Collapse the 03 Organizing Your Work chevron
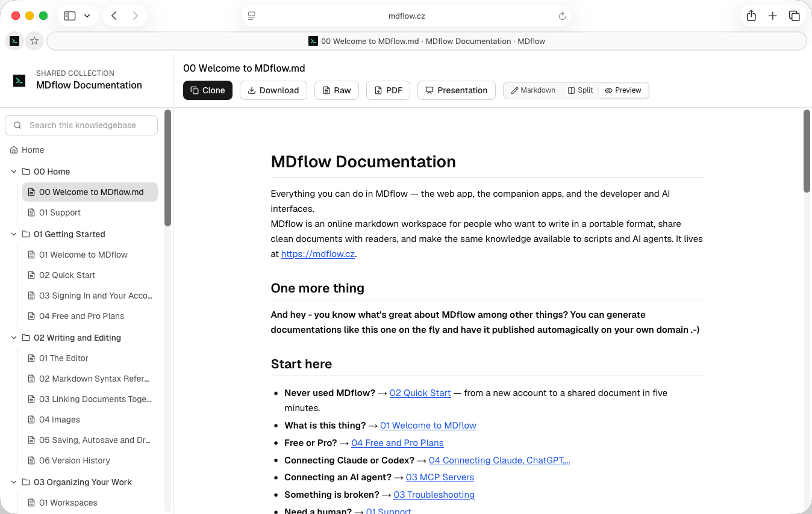Screen dimensions: 812x514 coord(13,482)
